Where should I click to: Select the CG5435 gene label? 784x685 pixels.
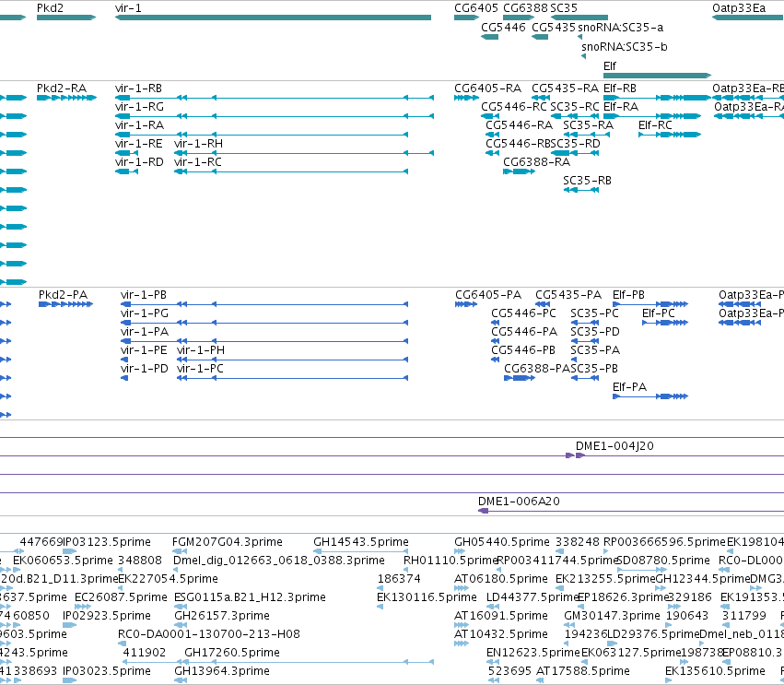pos(554,27)
